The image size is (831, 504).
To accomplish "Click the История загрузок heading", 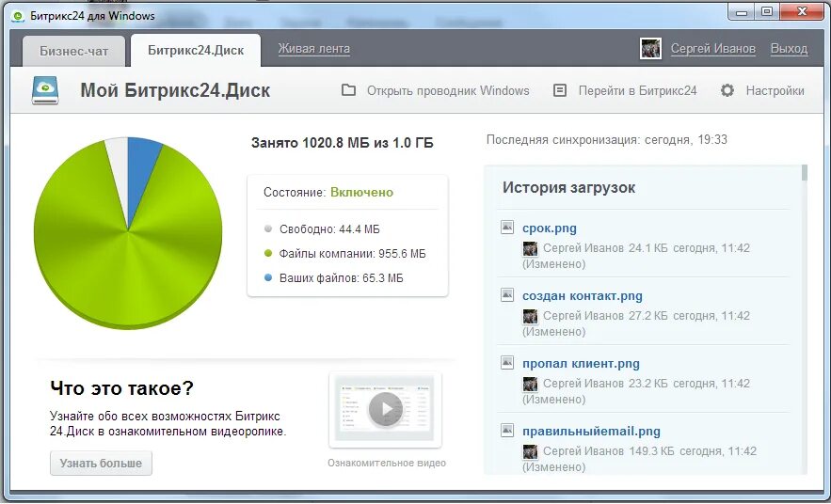I will pyautogui.click(x=568, y=187).
